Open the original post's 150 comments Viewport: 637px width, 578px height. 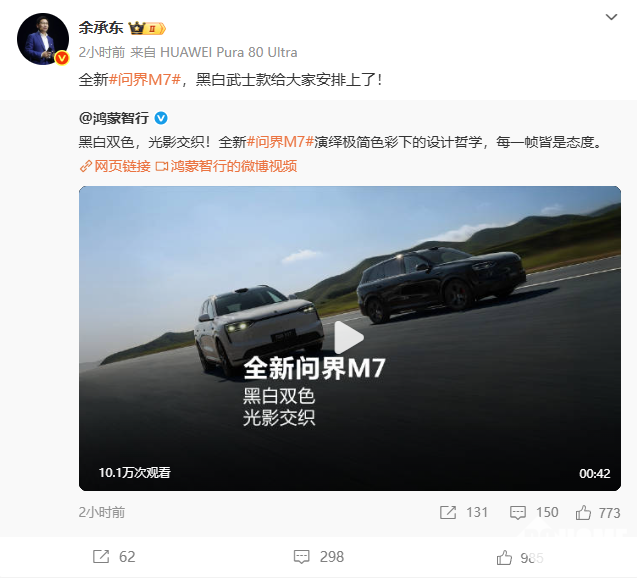click(x=534, y=512)
